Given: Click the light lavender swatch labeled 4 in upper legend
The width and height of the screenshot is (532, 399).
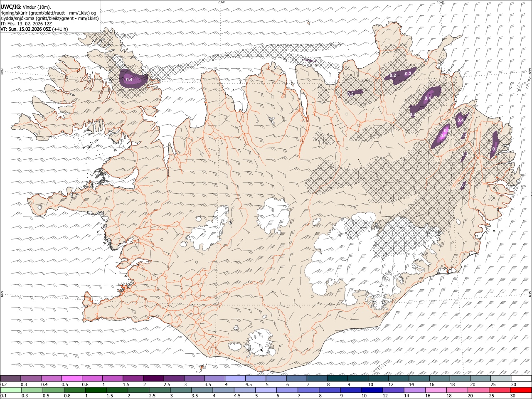Looking at the screenshot, I should (235, 379).
